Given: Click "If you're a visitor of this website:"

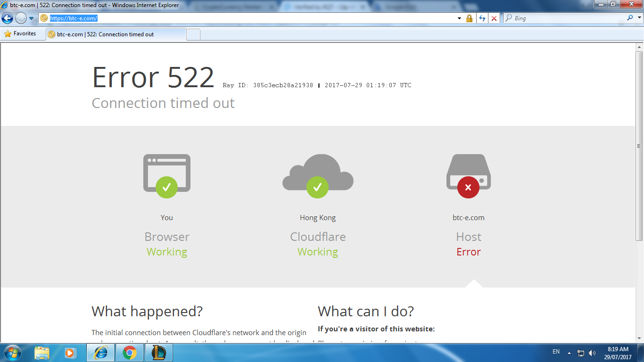Looking at the screenshot, I should pyautogui.click(x=376, y=329).
